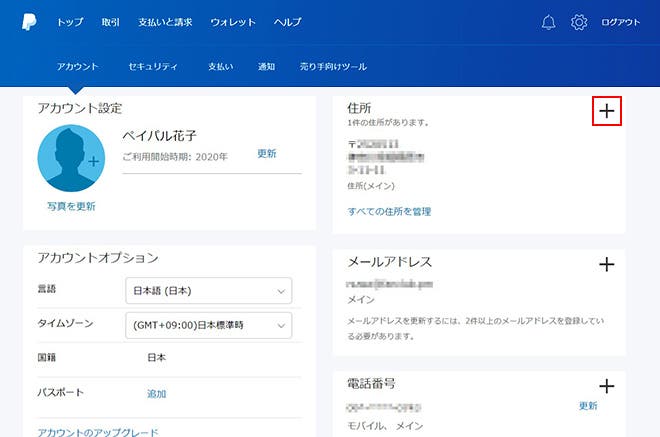This screenshot has width=660, height=437.
Task: Click 更新 link in phone number section
Action: click(588, 406)
